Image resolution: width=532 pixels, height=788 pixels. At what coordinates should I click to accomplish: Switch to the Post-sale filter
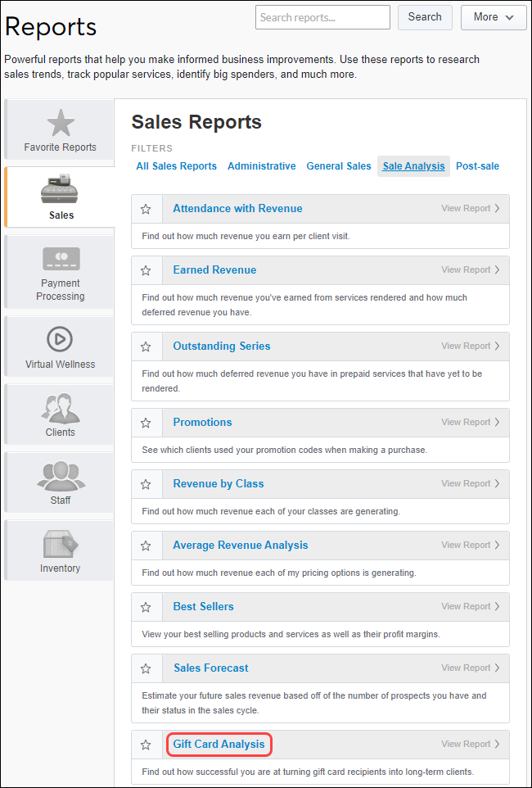click(x=477, y=166)
